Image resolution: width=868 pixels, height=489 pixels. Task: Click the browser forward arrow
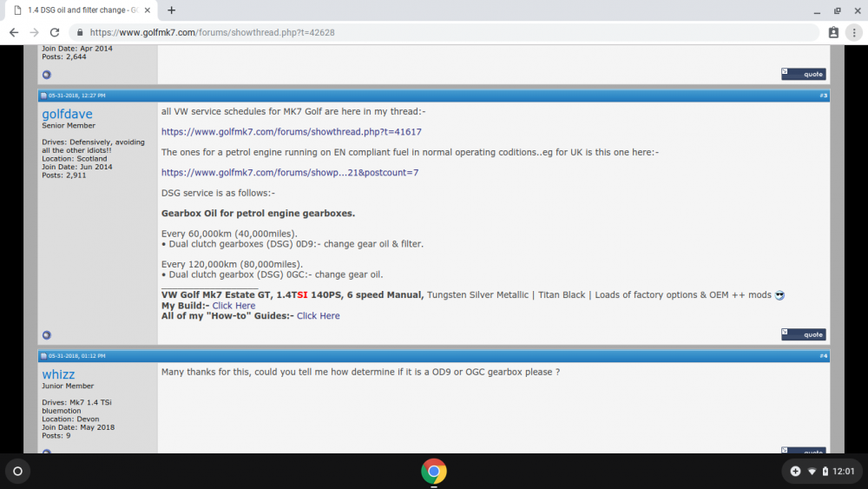(35, 33)
